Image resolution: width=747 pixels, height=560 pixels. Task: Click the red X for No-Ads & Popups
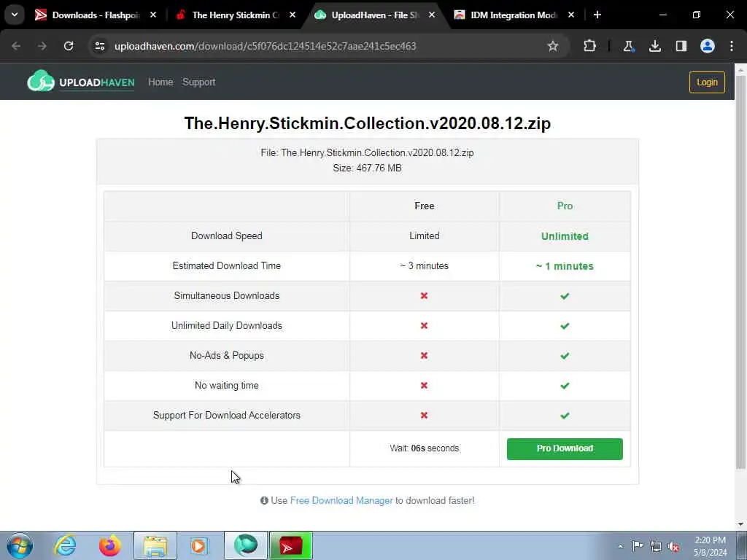tap(424, 356)
